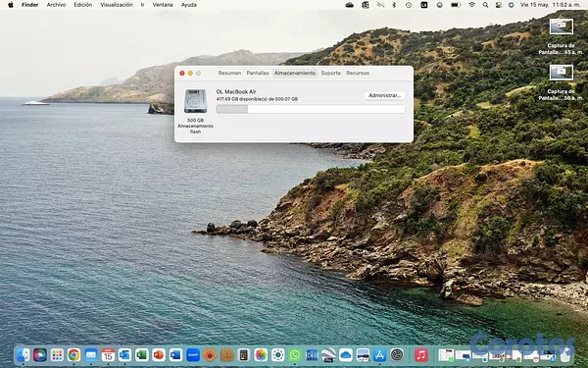This screenshot has width=588, height=368.
Task: Switch to the Pantallas tab
Action: tap(258, 73)
